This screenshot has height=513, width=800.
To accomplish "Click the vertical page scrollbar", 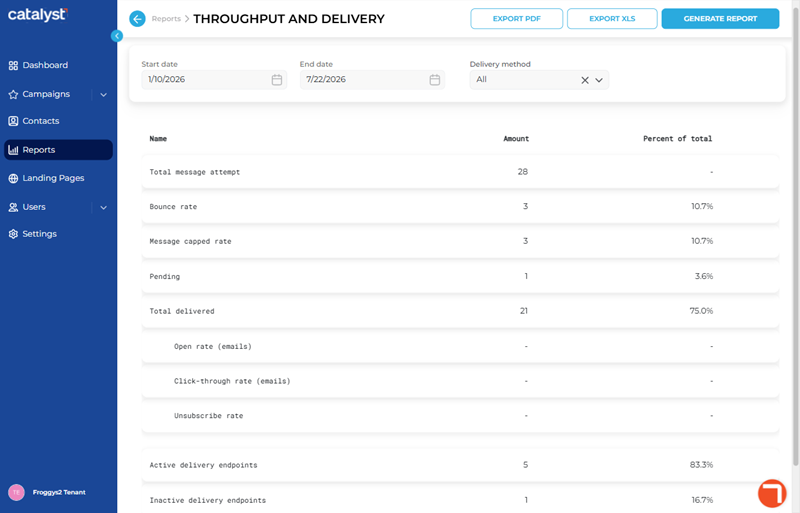I will click(x=795, y=235).
